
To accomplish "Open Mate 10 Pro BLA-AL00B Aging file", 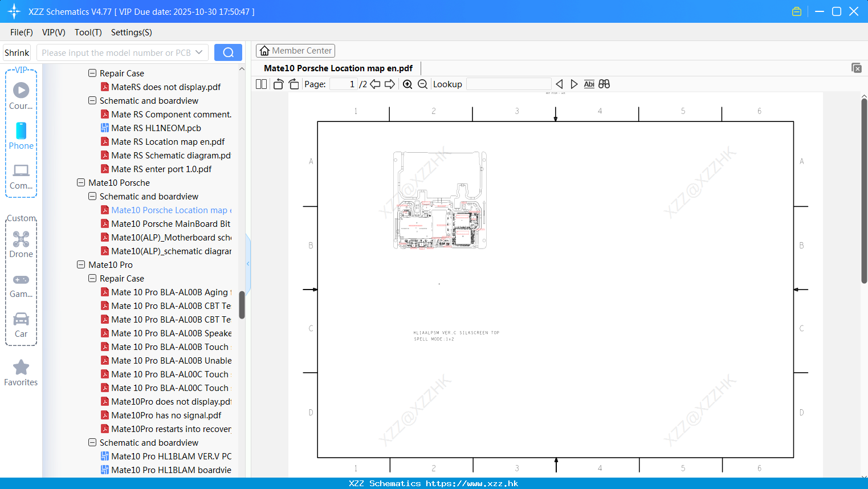I will (166, 292).
